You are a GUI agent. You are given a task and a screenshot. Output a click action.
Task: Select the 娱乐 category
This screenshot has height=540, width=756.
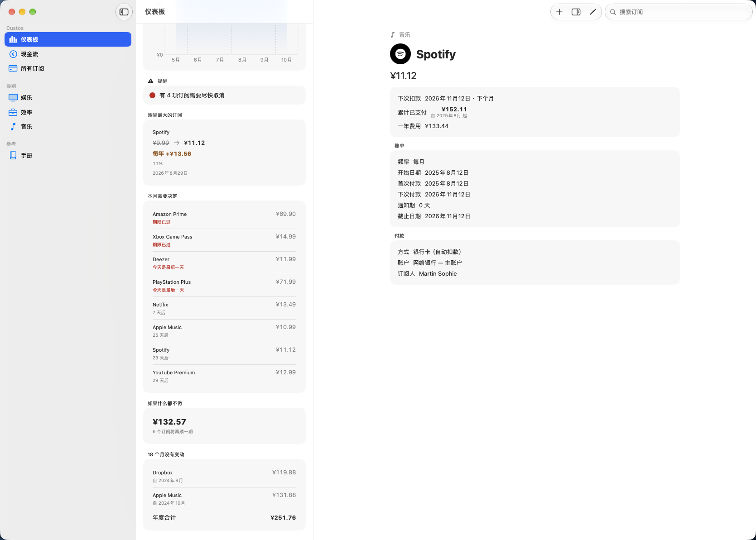(68, 97)
